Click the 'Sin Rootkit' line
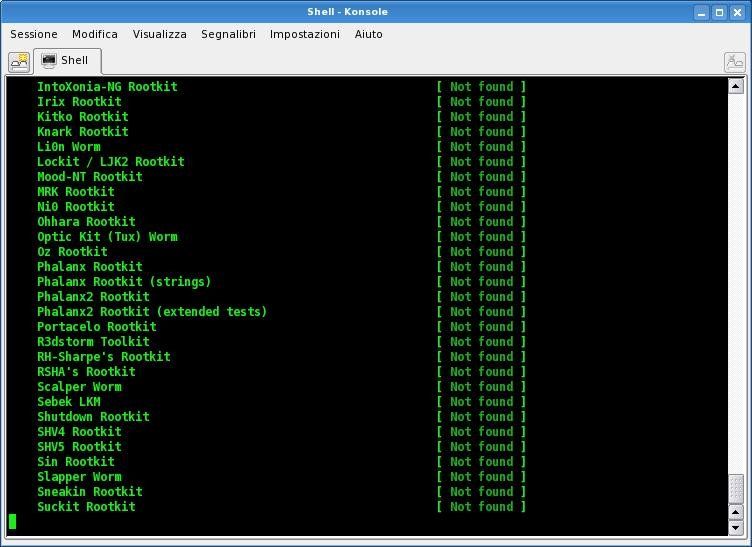Viewport: 752px width, 547px height. click(x=76, y=462)
